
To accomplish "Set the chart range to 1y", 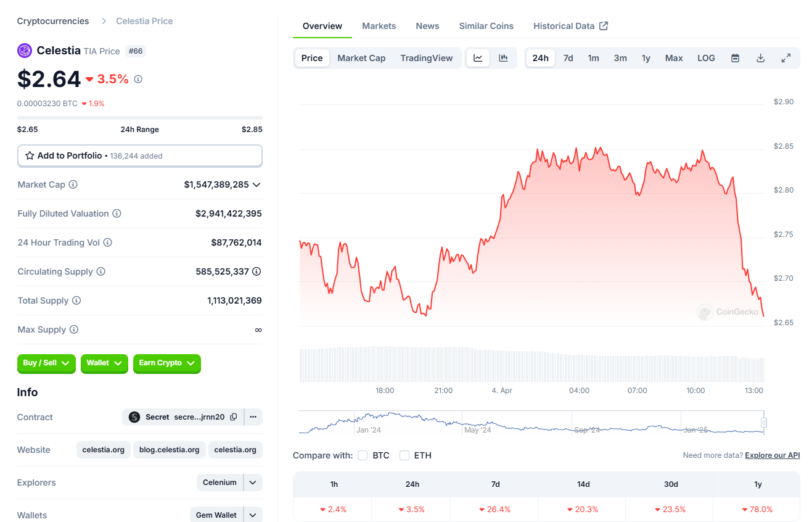I will click(646, 58).
